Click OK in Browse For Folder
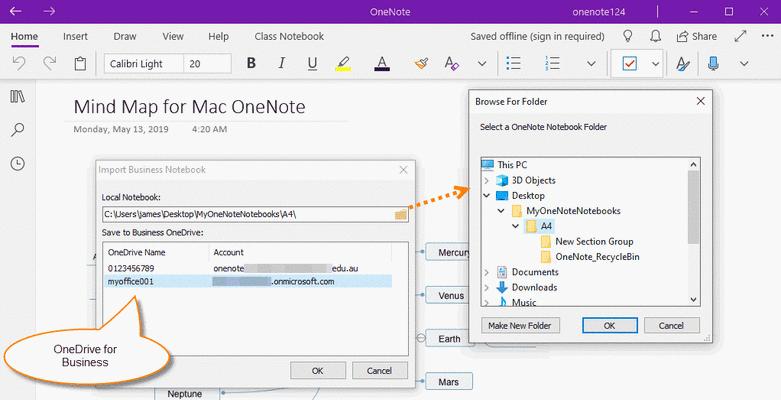This screenshot has height=400, width=781. [610, 325]
